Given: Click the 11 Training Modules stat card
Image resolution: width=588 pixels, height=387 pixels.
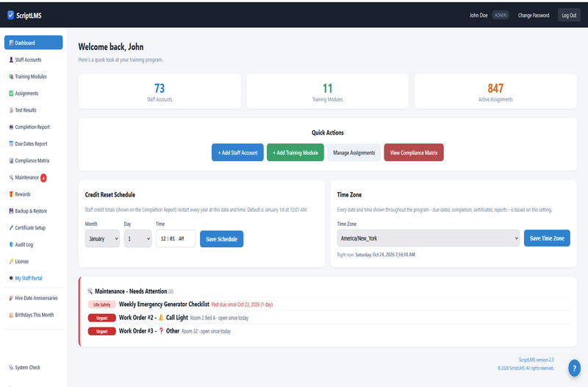Looking at the screenshot, I should point(327,91).
